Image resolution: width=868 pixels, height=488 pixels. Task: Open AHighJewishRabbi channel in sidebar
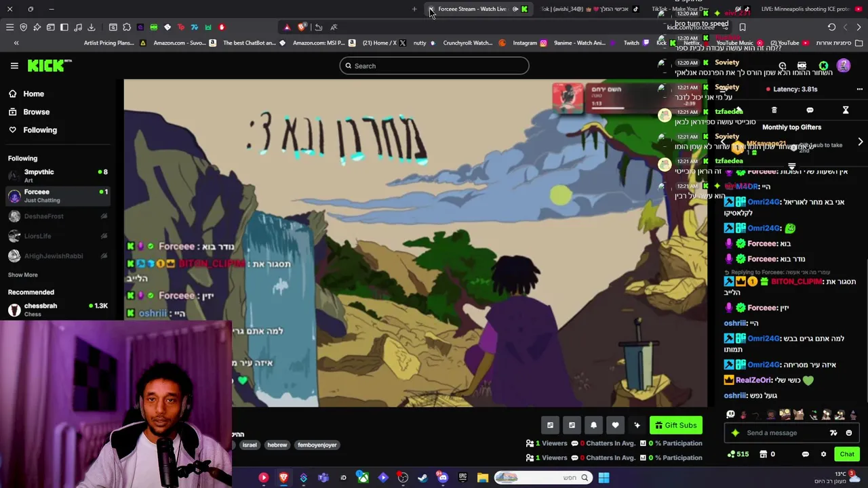tap(58, 256)
